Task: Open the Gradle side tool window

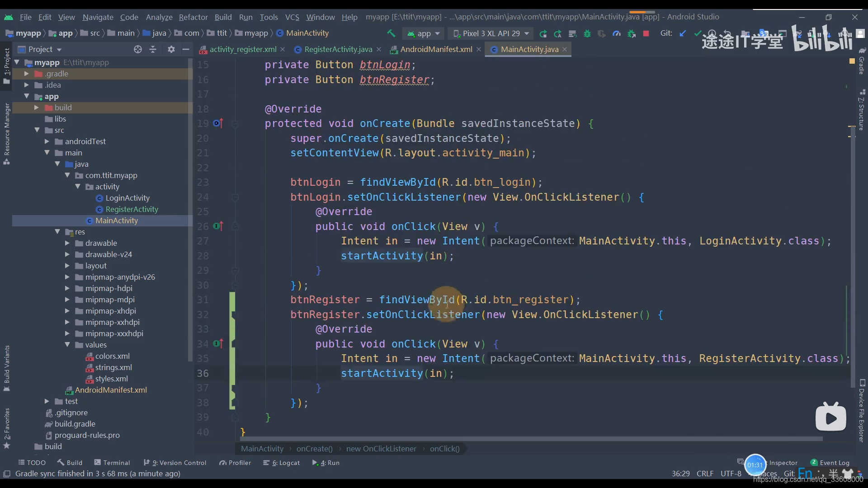Action: [x=862, y=61]
